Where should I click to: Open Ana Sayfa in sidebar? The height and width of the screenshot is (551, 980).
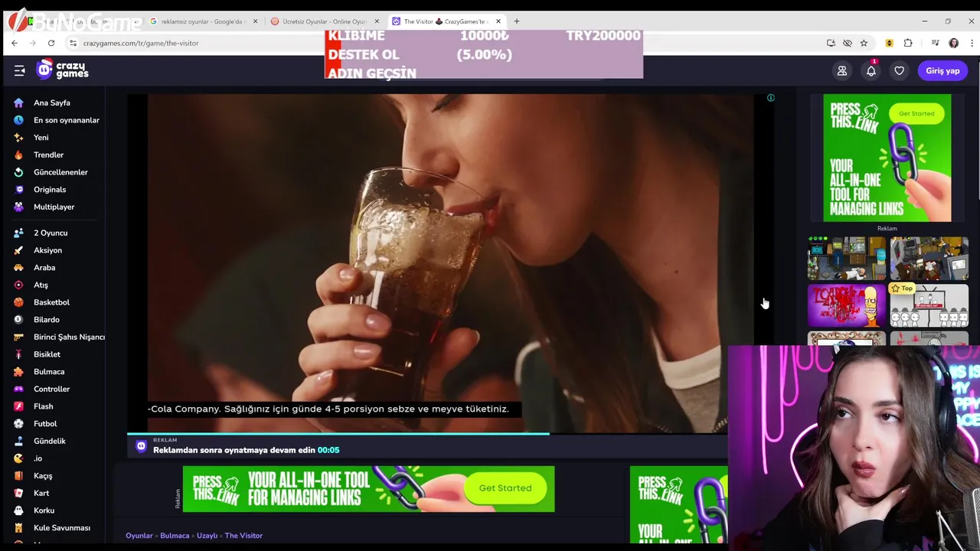[51, 103]
